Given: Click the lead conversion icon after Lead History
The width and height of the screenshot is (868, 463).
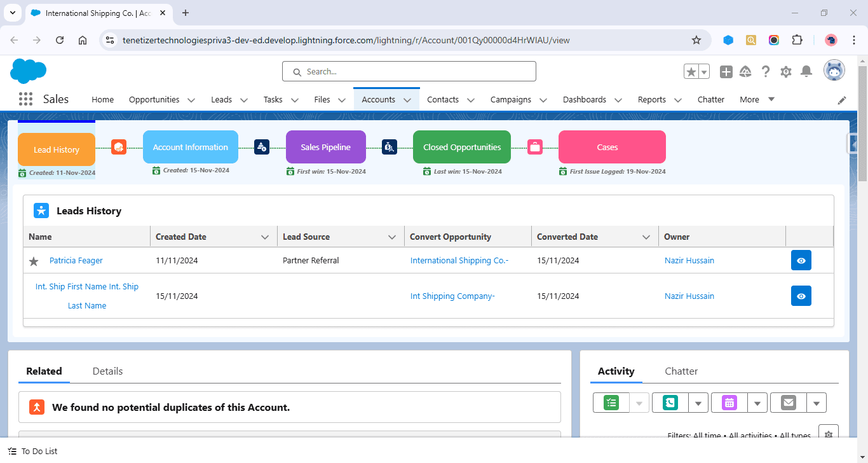Looking at the screenshot, I should 119,147.
